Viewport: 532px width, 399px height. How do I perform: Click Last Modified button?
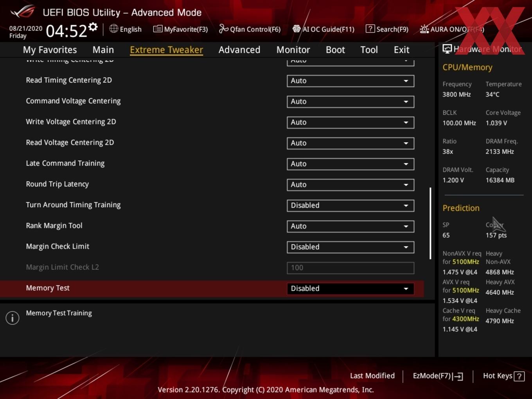[372, 376]
